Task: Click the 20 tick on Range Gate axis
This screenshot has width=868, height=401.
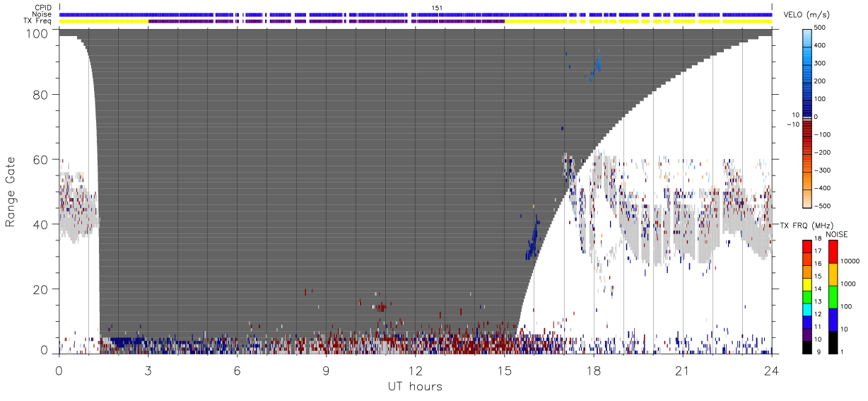Action: pos(40,289)
